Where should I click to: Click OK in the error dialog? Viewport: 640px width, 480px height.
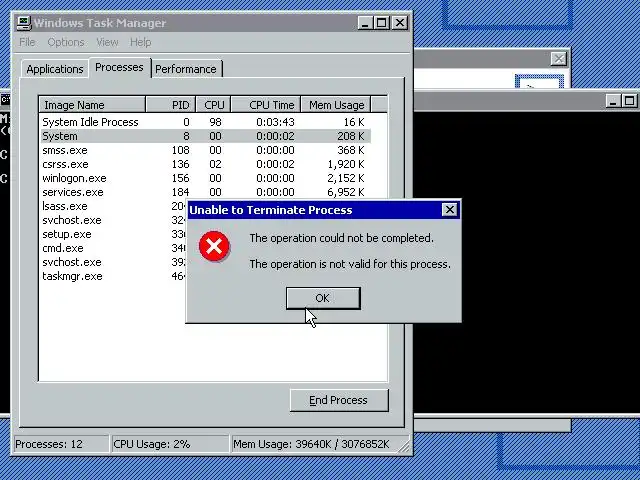(323, 298)
